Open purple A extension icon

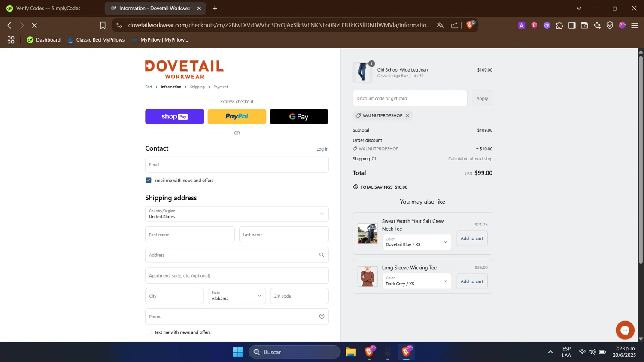click(x=522, y=25)
